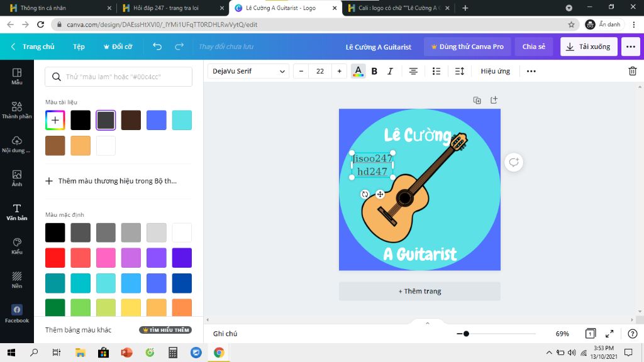The image size is (644, 362).
Task: Select the red default color swatch
Action: pyautogui.click(x=55, y=258)
